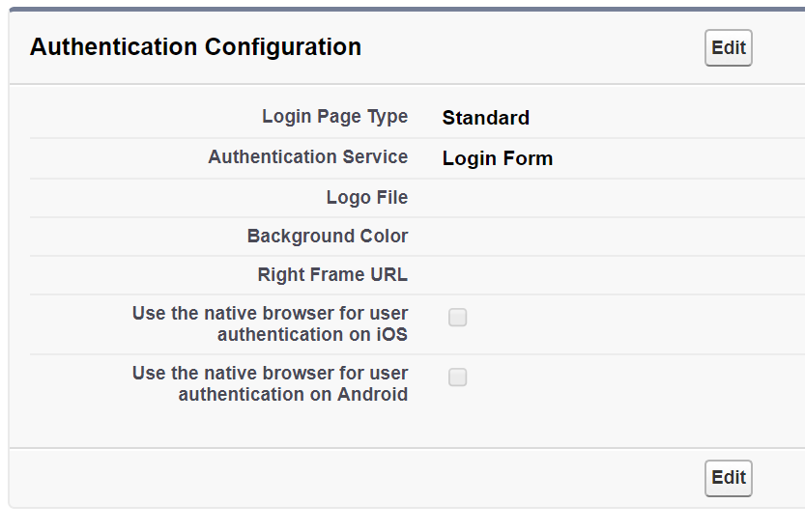Click the Authentication Configuration heading
Screen dimensions: 805x532
pyautogui.click(x=195, y=47)
